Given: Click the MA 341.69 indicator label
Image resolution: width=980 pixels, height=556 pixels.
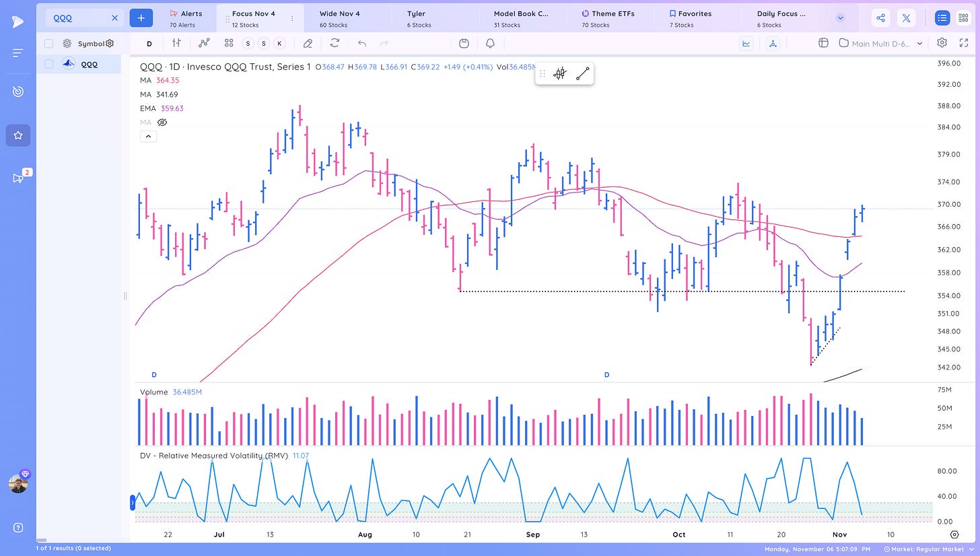Looking at the screenshot, I should point(159,94).
